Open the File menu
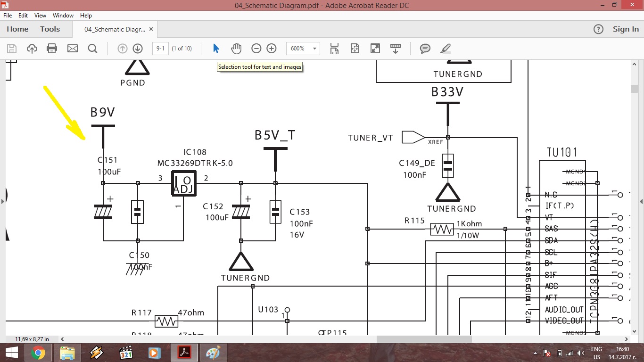This screenshot has width=644, height=362. tap(8, 16)
